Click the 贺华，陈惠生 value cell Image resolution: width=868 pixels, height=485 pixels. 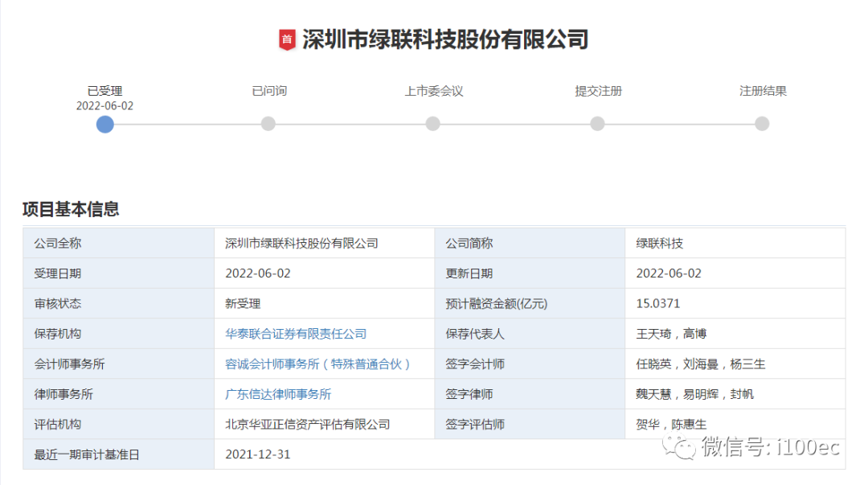point(735,424)
